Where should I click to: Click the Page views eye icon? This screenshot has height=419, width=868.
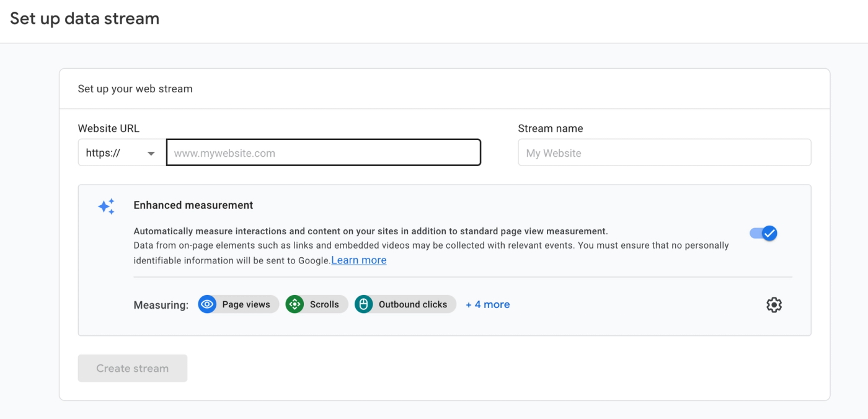[x=206, y=304]
